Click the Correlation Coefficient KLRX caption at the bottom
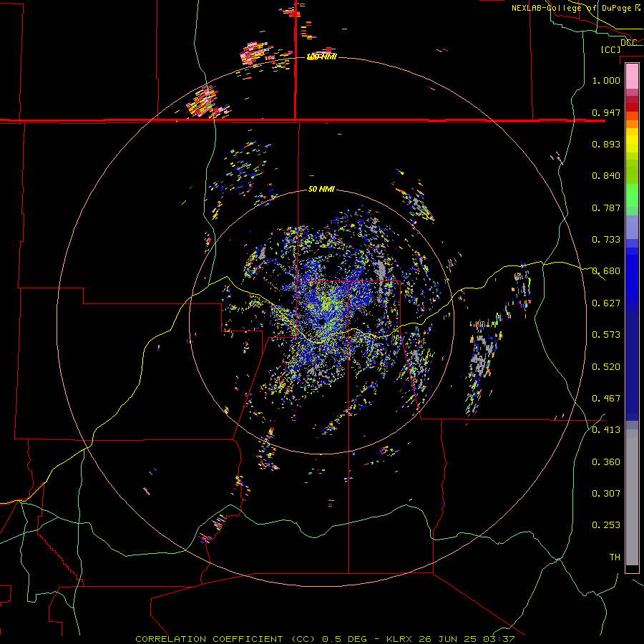Screen dimensions: 644x644 click(325, 639)
